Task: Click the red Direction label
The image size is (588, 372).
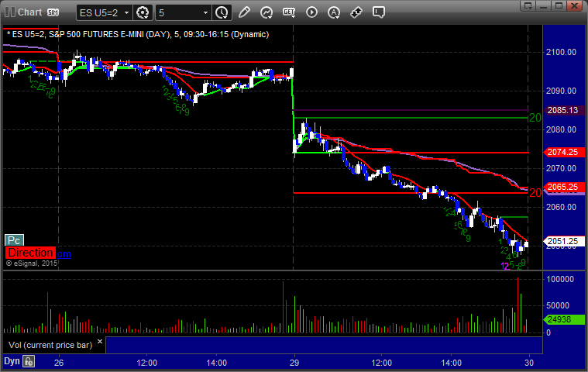Action: coord(30,253)
